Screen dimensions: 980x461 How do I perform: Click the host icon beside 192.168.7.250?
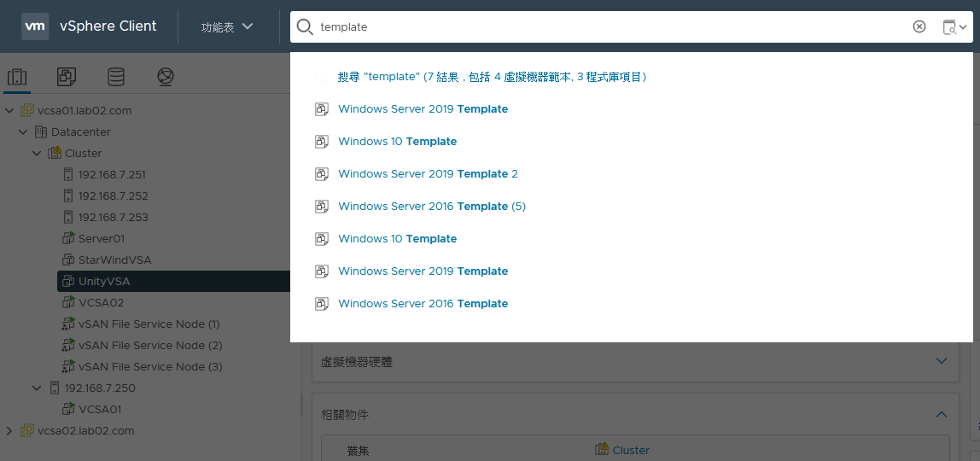coord(55,388)
